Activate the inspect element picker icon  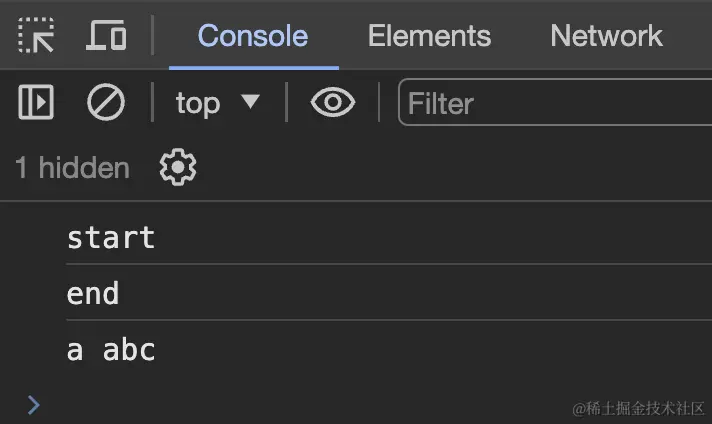click(x=37, y=36)
